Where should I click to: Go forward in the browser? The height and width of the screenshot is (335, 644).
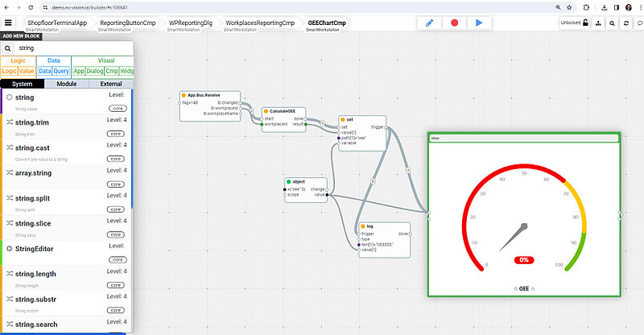coord(19,7)
